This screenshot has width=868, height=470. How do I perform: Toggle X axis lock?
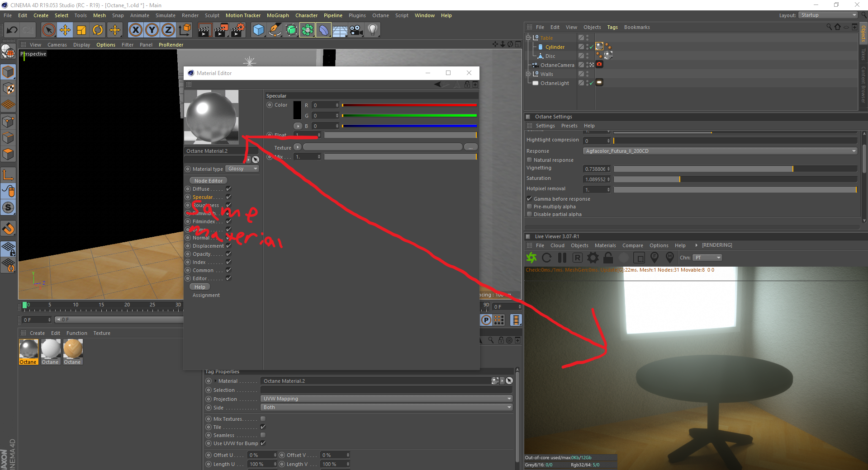click(x=135, y=30)
